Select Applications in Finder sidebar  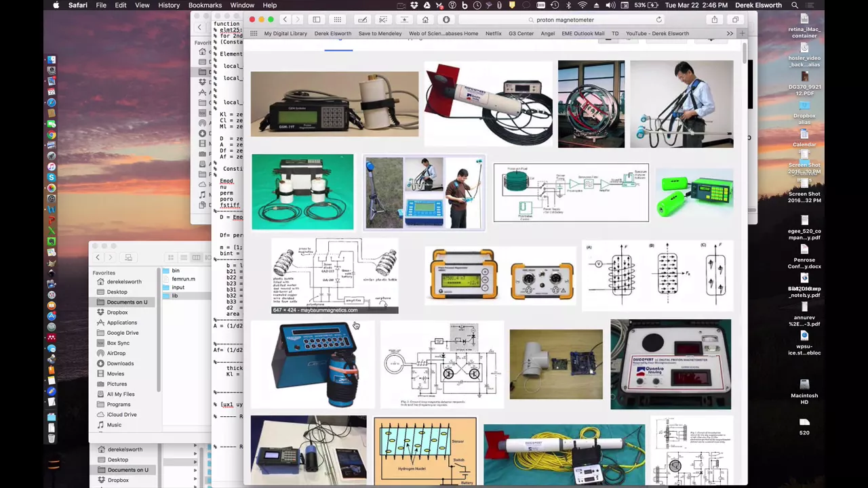pyautogui.click(x=121, y=323)
